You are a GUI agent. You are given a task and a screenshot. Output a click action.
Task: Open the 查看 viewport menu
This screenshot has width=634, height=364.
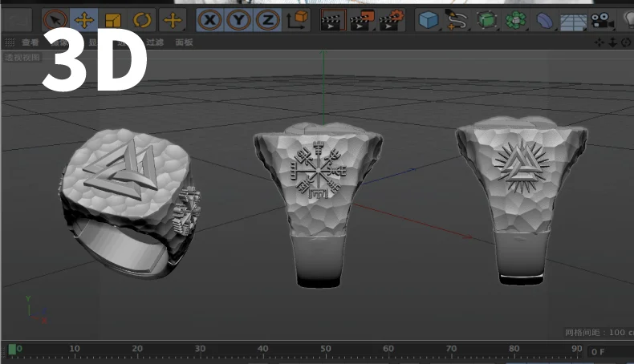click(30, 42)
